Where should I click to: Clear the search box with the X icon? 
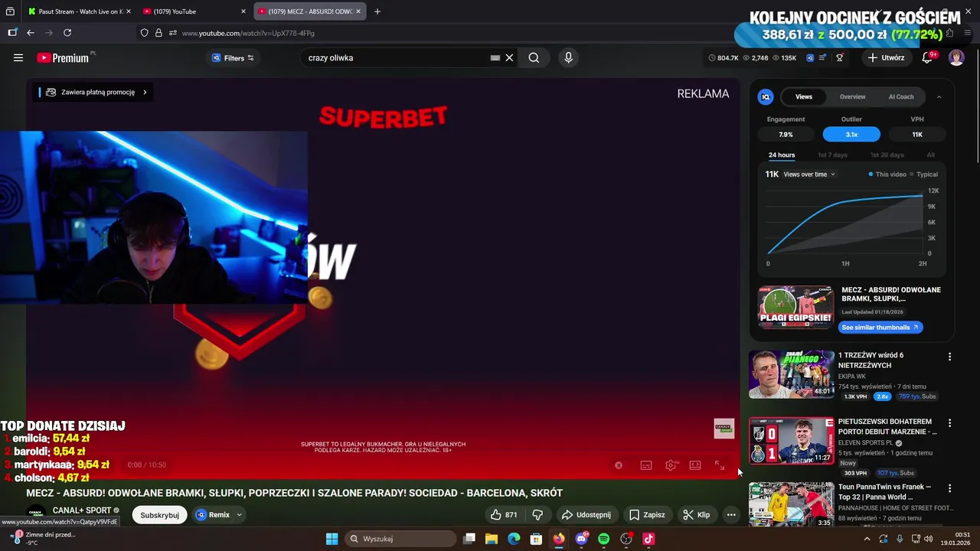pyautogui.click(x=509, y=57)
